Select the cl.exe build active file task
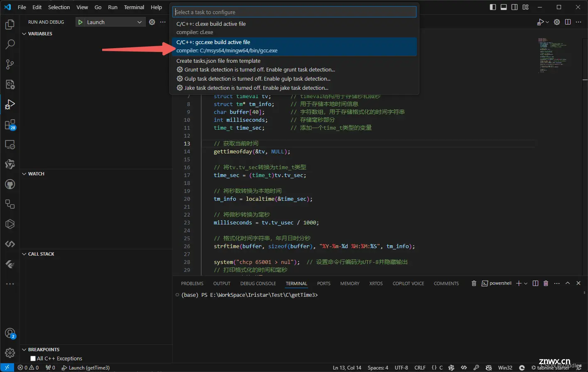Viewport: 588px width, 372px height. 294,28
